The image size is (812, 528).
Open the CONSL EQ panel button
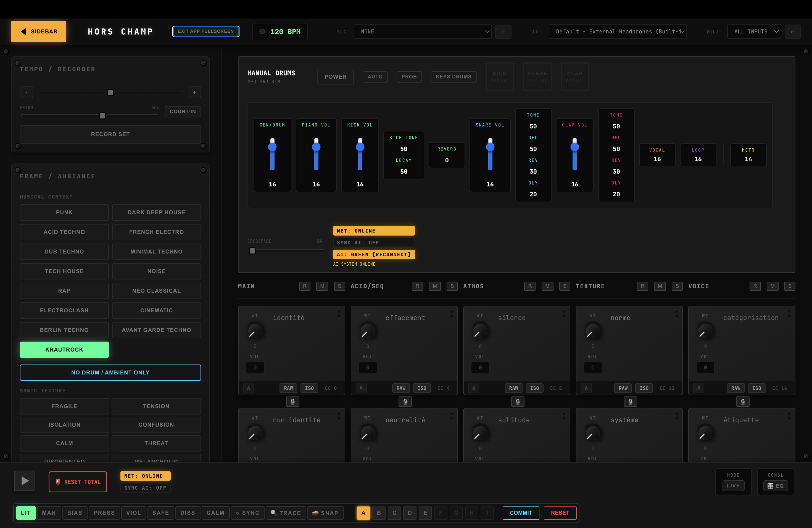click(776, 486)
